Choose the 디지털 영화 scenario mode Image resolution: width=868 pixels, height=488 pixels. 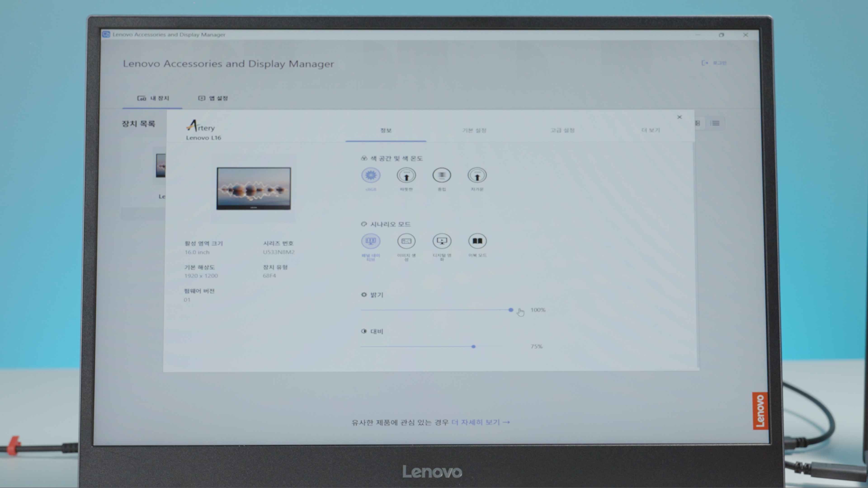(x=442, y=241)
